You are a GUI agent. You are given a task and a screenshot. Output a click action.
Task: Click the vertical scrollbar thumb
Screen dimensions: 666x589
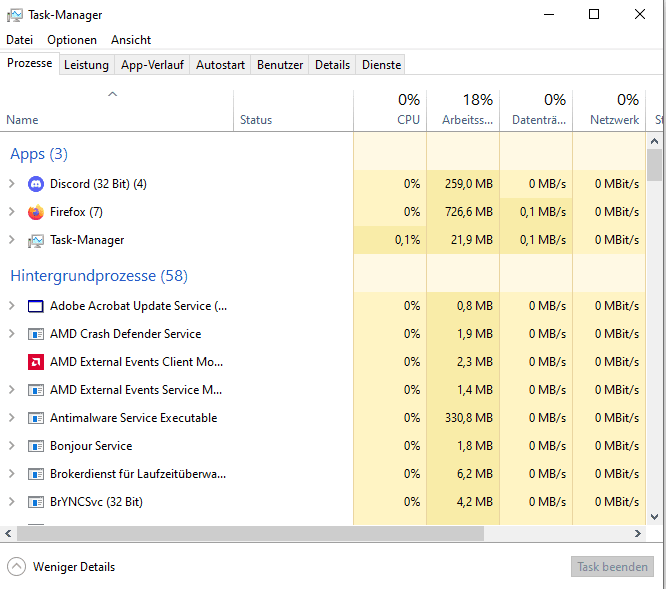click(655, 165)
